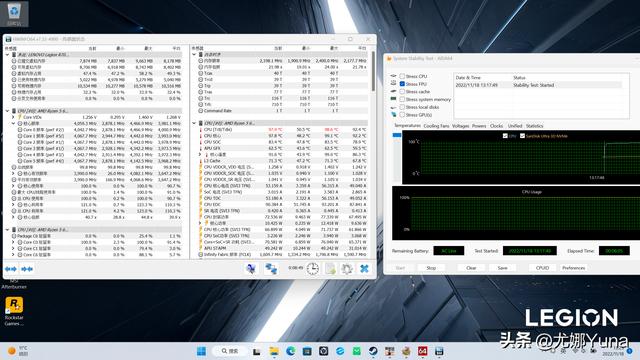Switch to the Statistics tab
640x360 pixels.
click(x=534, y=126)
